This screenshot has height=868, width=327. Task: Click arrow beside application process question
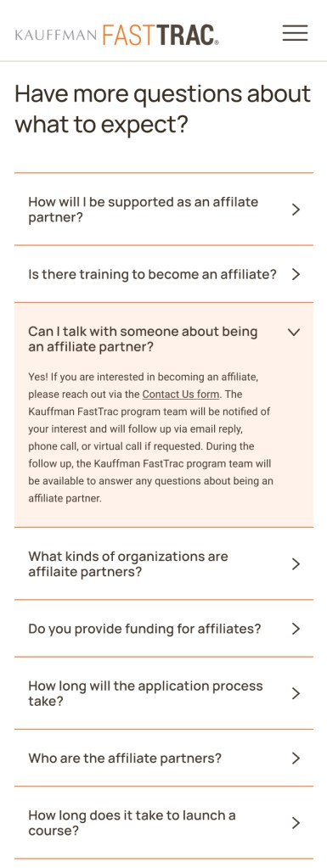pos(296,693)
